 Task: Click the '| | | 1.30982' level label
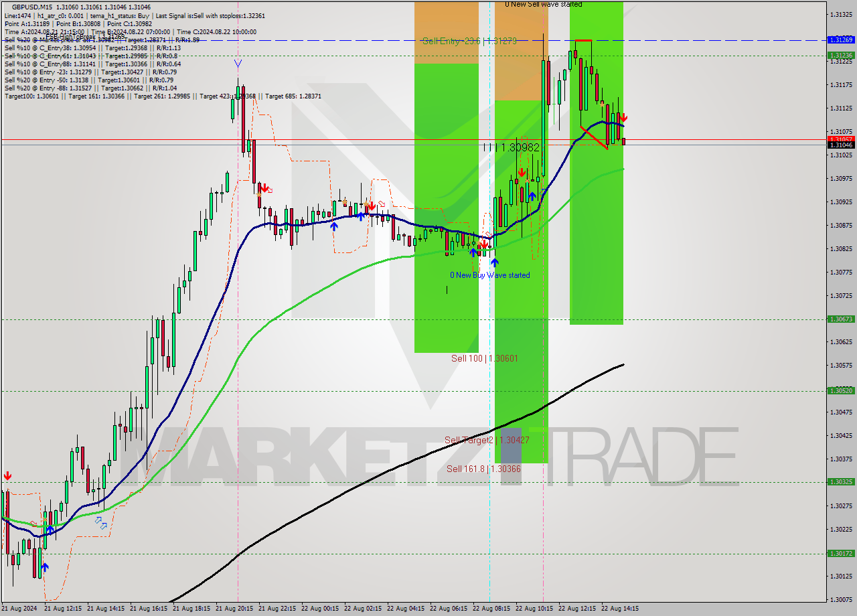pyautogui.click(x=512, y=147)
